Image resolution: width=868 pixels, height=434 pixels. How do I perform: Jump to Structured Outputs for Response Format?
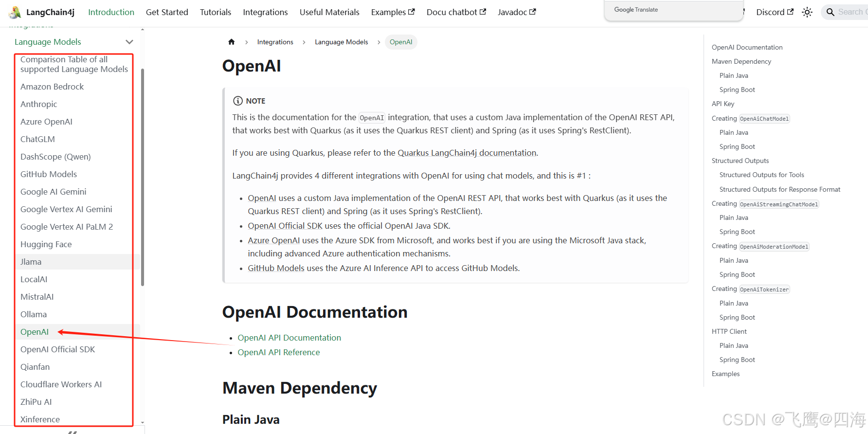tap(780, 189)
